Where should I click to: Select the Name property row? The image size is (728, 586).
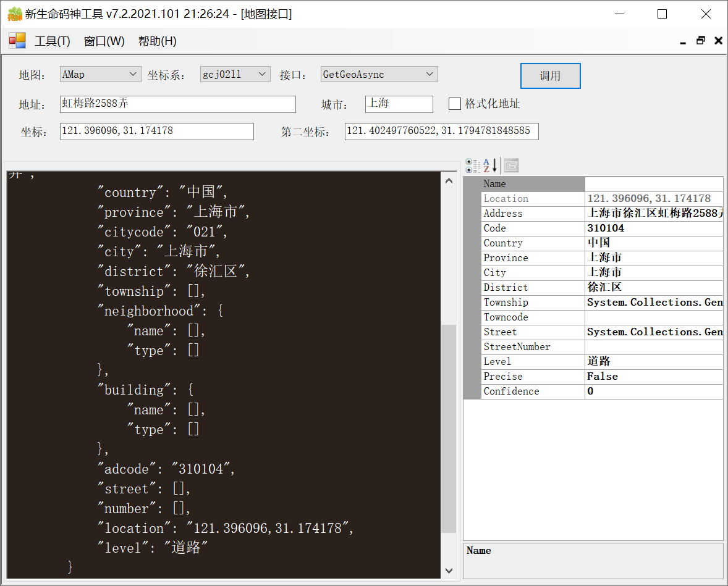(x=602, y=184)
